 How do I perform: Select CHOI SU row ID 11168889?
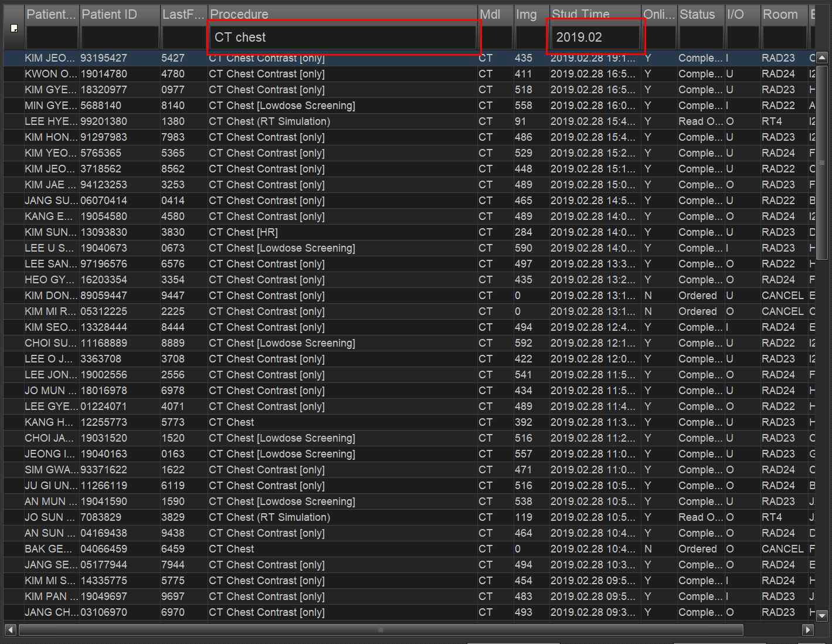[x=409, y=343]
